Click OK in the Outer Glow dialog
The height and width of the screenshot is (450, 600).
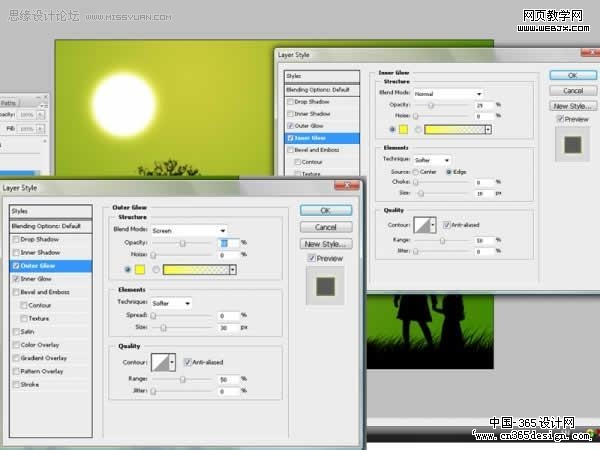point(326,210)
